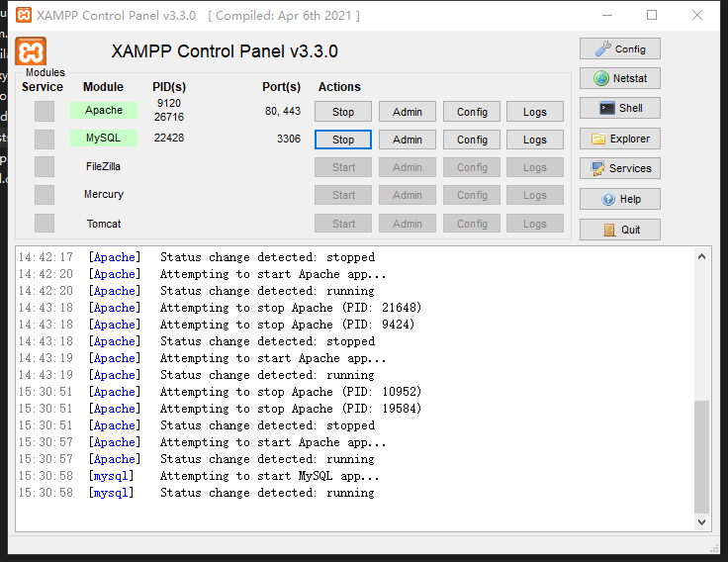Click log line with PID 19584
Image resolution: width=728 pixels, height=562 pixels.
pyautogui.click(x=220, y=409)
